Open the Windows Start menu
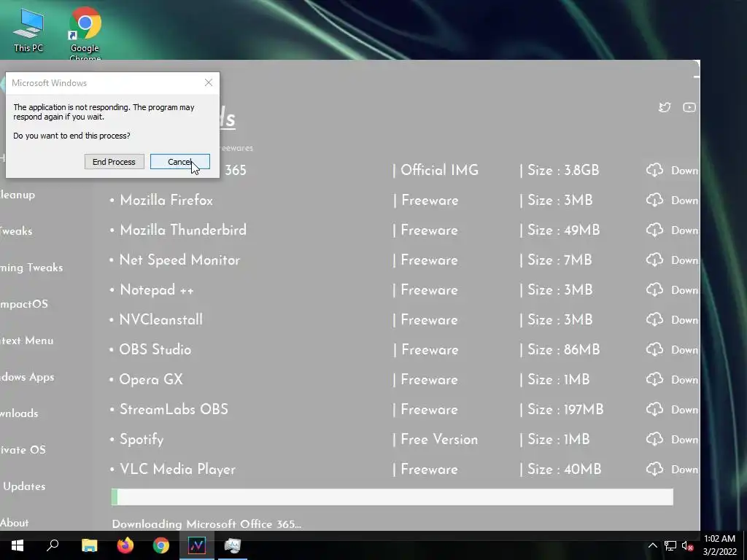Screen dimensions: 747x560 [x=18, y=545]
